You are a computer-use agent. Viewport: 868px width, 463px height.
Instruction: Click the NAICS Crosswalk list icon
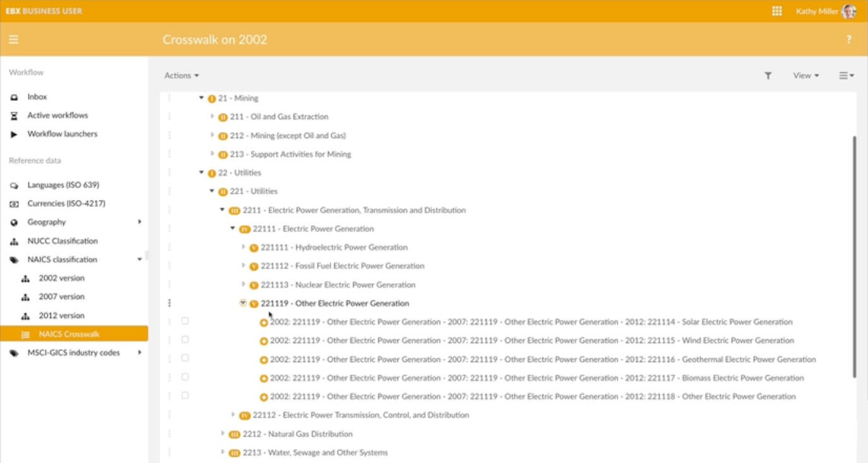(25, 334)
